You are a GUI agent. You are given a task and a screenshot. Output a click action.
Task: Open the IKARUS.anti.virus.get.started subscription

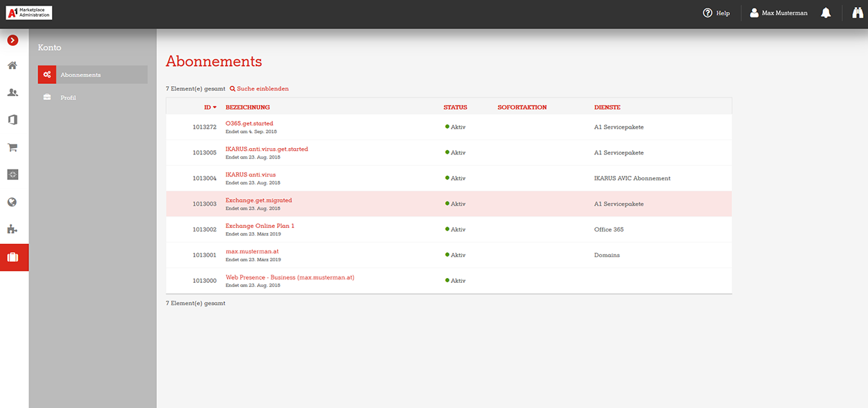click(267, 149)
